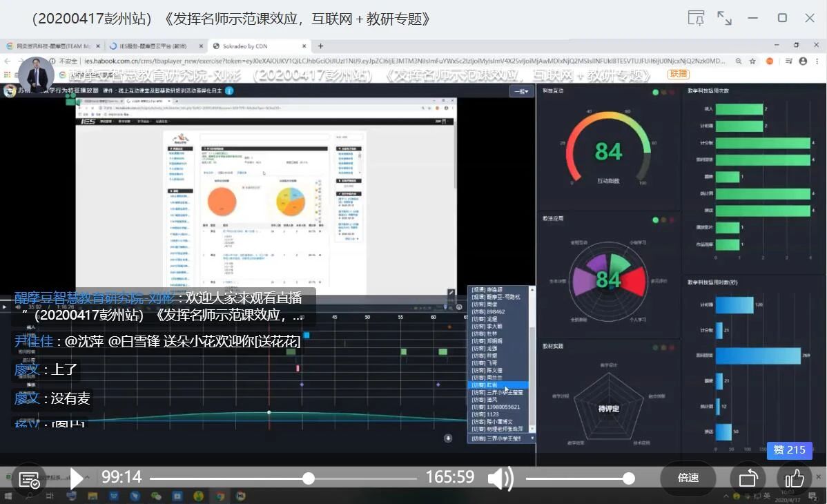
Task: Select the Sokradeo by CDN browser tab
Action: point(255,46)
